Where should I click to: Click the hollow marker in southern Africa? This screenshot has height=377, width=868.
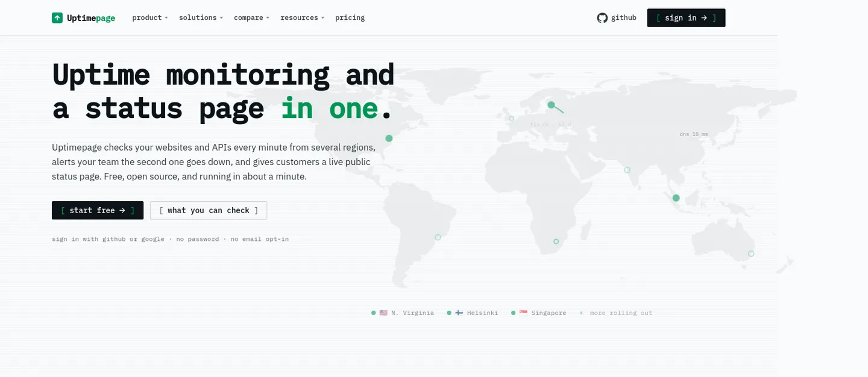coord(556,241)
